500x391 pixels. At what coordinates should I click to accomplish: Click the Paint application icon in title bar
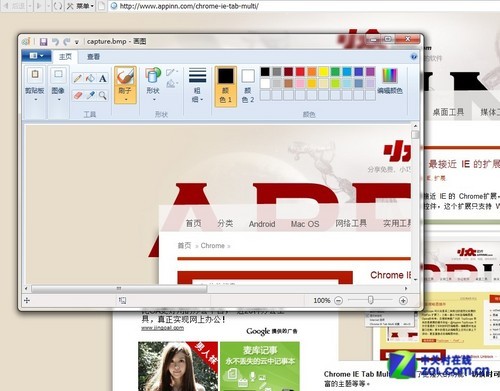[x=26, y=42]
